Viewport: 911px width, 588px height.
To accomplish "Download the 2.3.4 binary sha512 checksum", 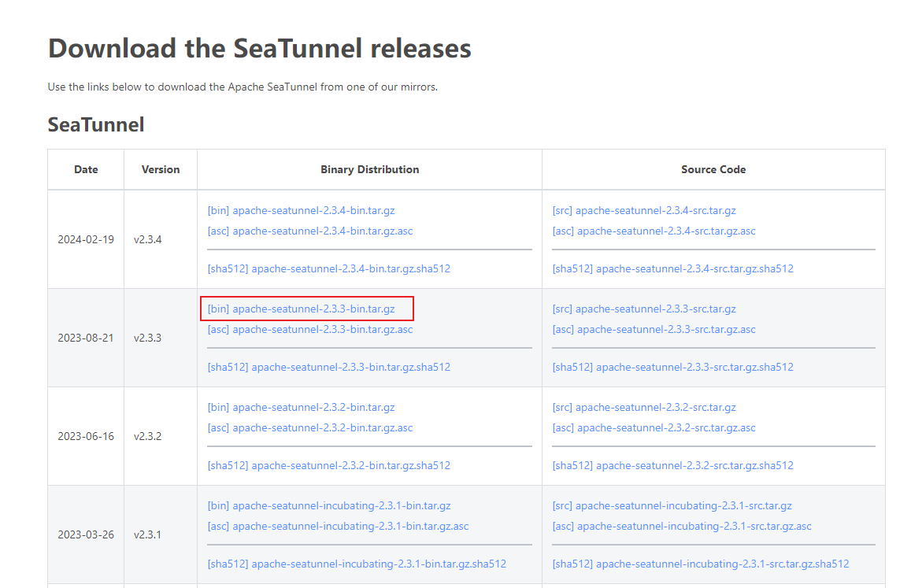I will point(328,268).
